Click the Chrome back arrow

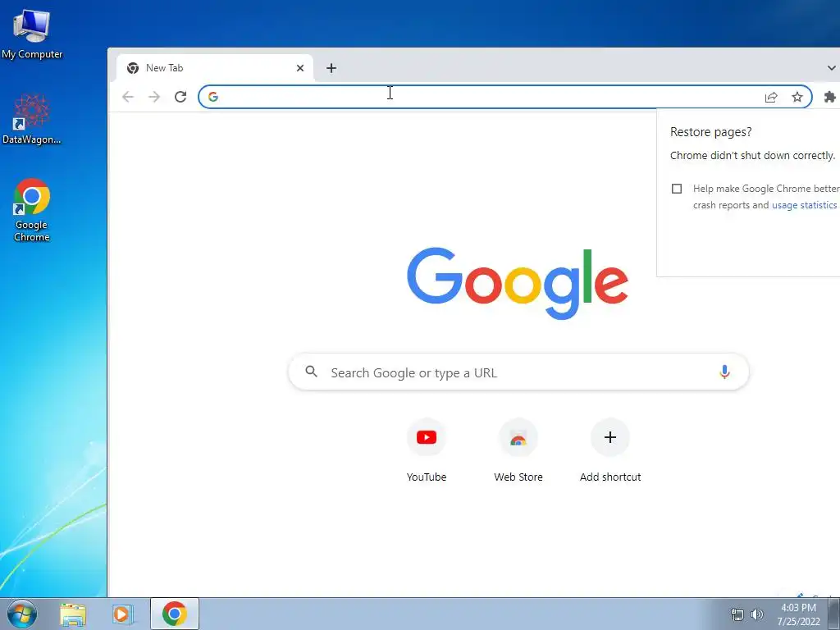click(127, 97)
